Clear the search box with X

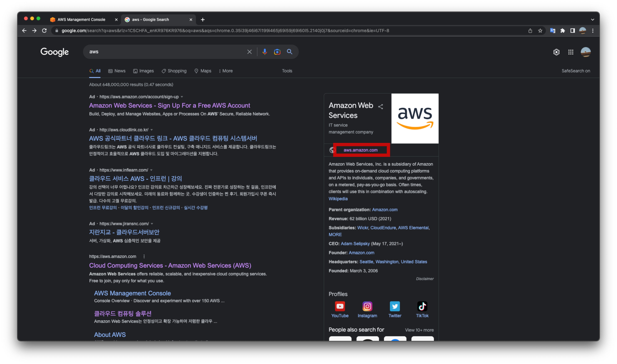click(249, 52)
